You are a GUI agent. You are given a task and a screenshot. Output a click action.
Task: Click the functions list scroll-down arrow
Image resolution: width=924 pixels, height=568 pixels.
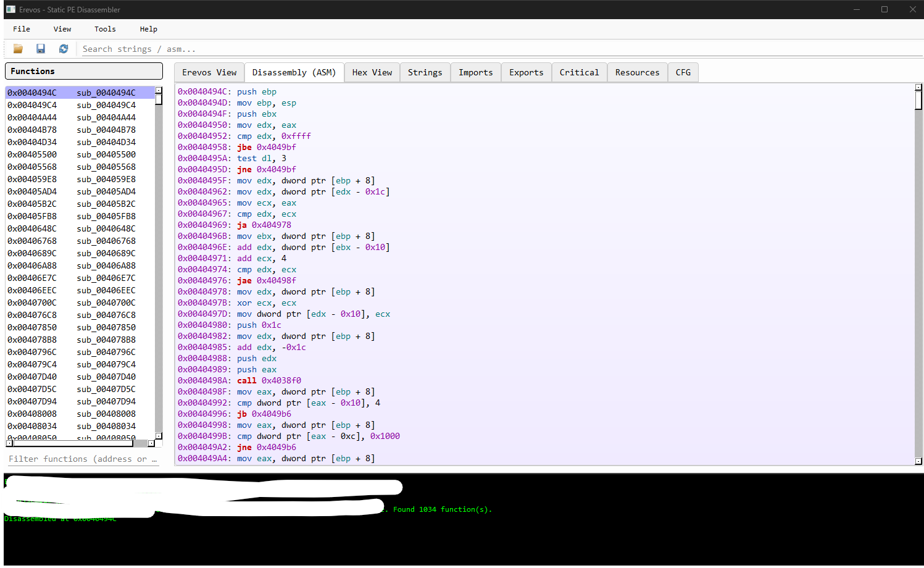click(159, 436)
